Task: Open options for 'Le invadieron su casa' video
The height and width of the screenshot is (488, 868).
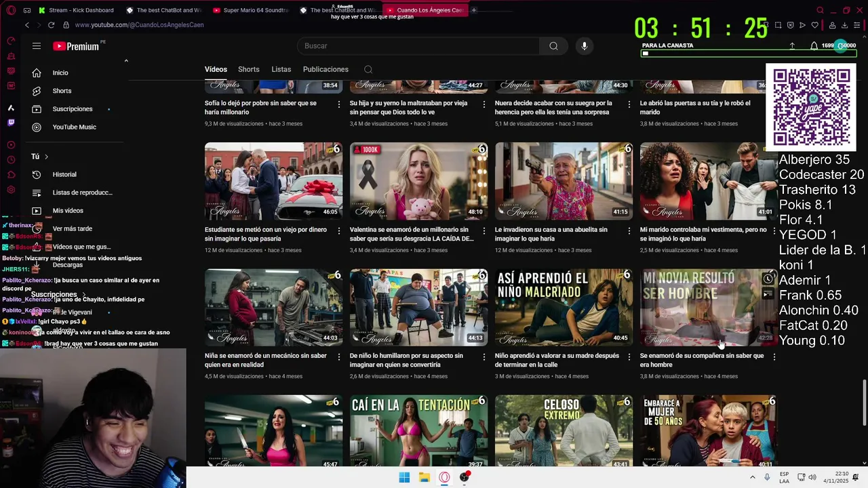Action: tap(629, 230)
